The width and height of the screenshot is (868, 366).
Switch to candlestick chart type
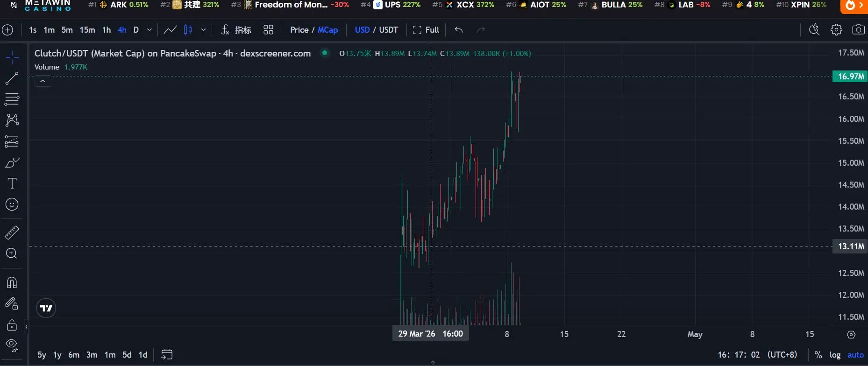[x=188, y=30]
